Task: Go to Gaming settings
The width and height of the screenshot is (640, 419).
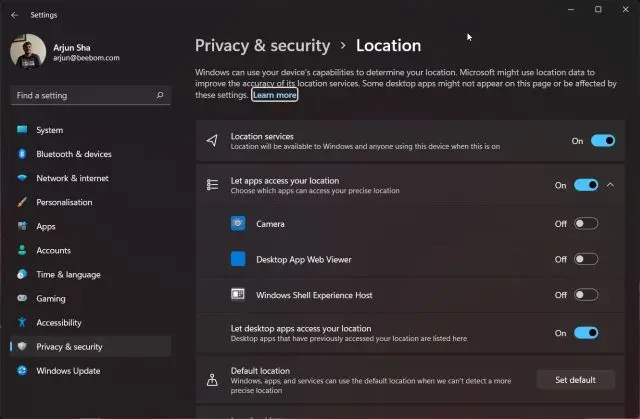Action: pos(90,298)
